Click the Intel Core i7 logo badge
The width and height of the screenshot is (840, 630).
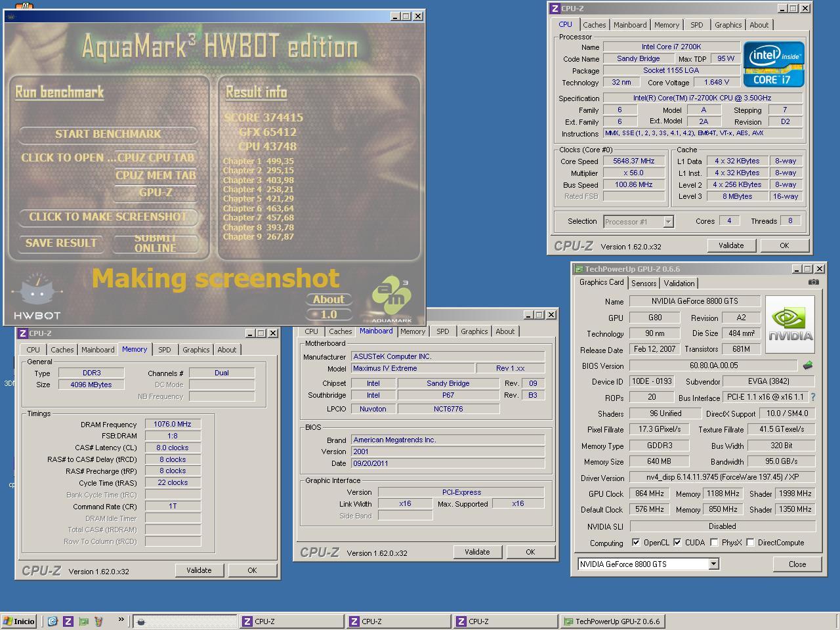[774, 64]
